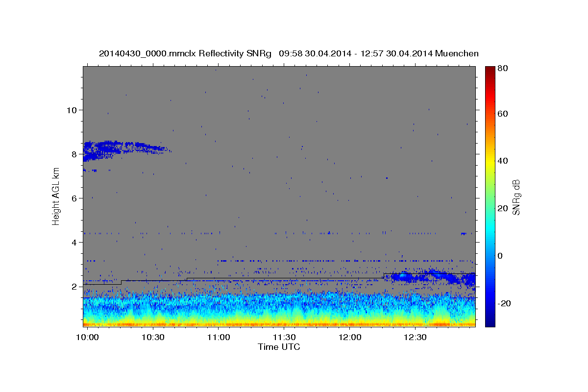Click the '10:30' time tick label
The width and height of the screenshot is (588, 392).
coord(153,338)
